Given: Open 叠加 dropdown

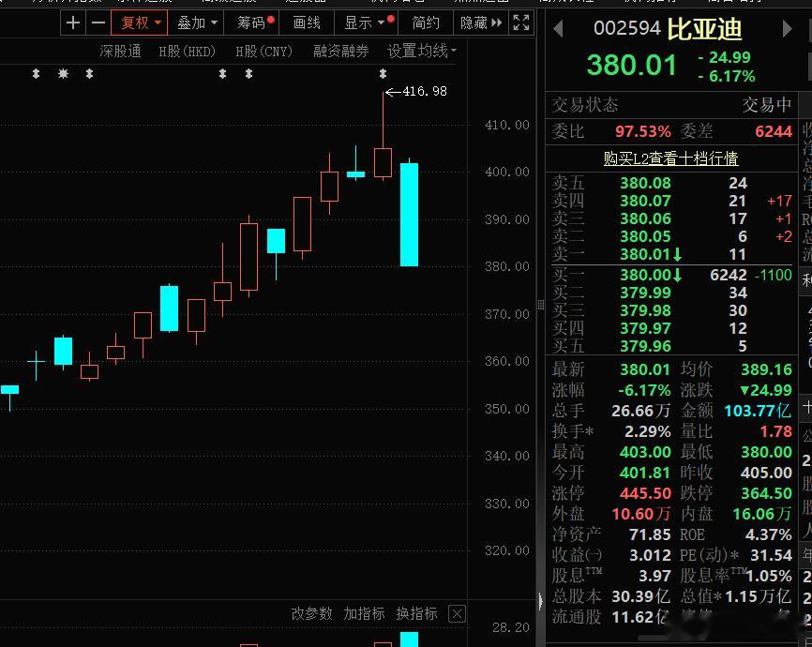Looking at the screenshot, I should (x=197, y=23).
